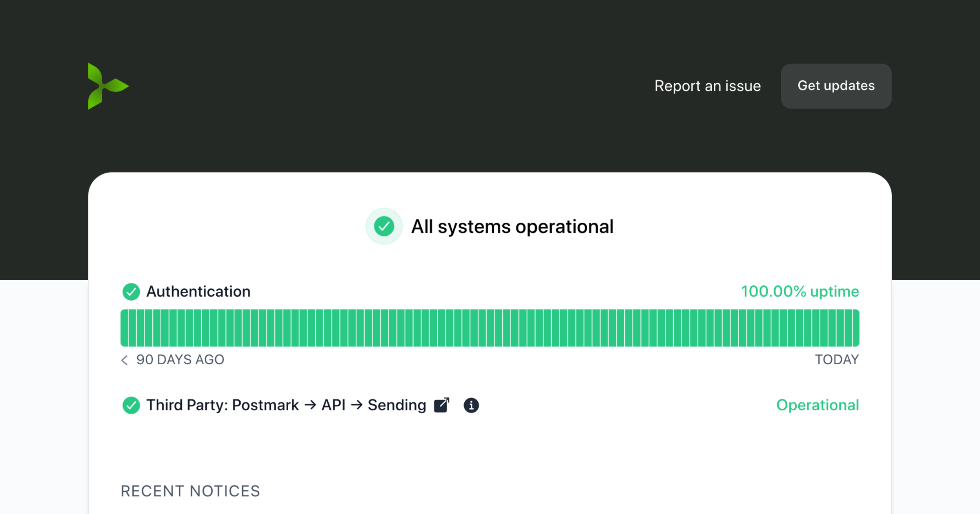The width and height of the screenshot is (980, 514).
Task: Show the Postmark info tooltip icon
Action: point(471,405)
